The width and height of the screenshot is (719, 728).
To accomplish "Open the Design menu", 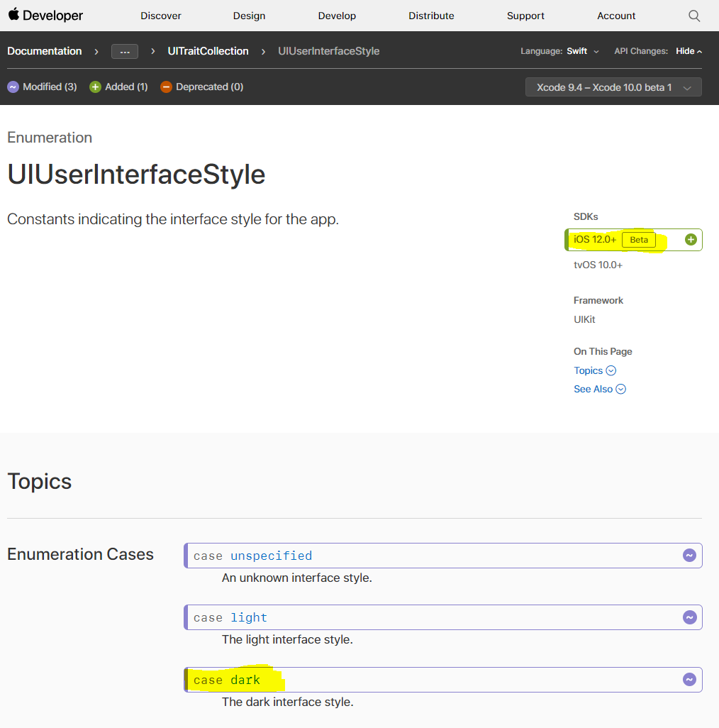I will tap(249, 16).
